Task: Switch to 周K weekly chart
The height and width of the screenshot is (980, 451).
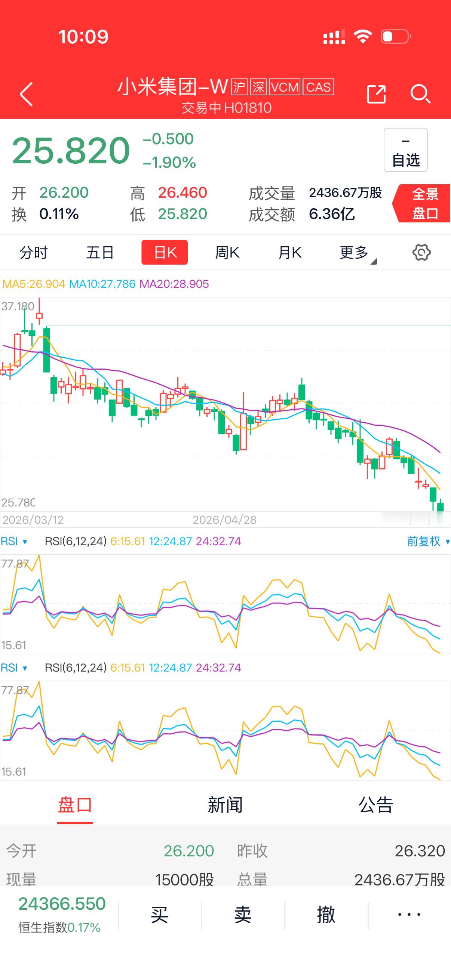Action: [227, 253]
